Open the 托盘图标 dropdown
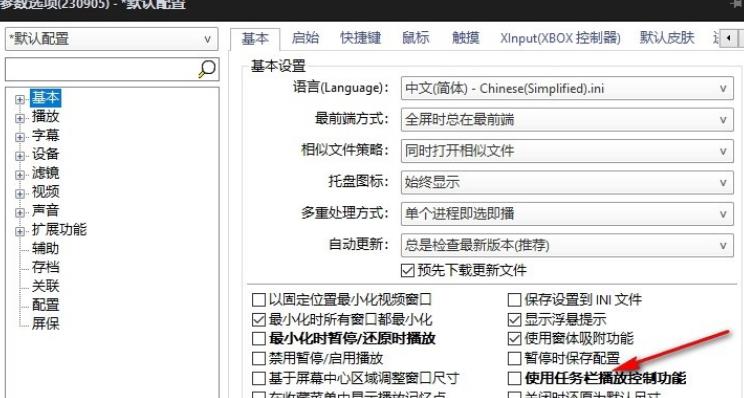744x398 pixels. [x=567, y=182]
